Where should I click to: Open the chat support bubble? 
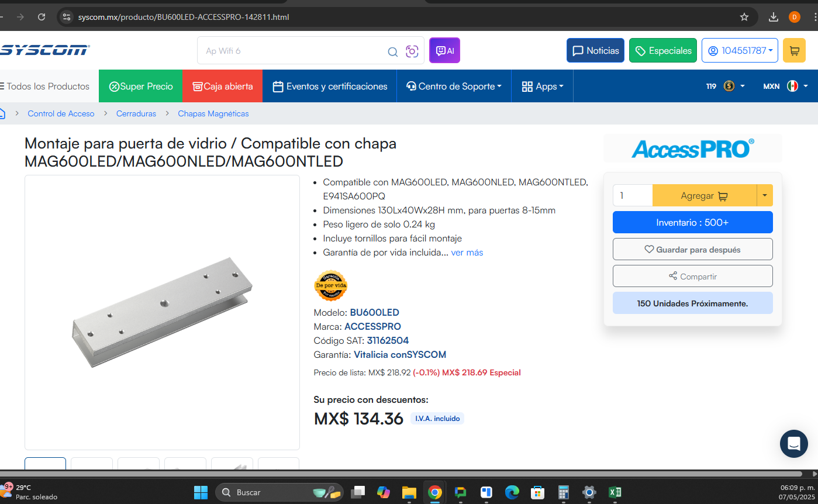794,443
